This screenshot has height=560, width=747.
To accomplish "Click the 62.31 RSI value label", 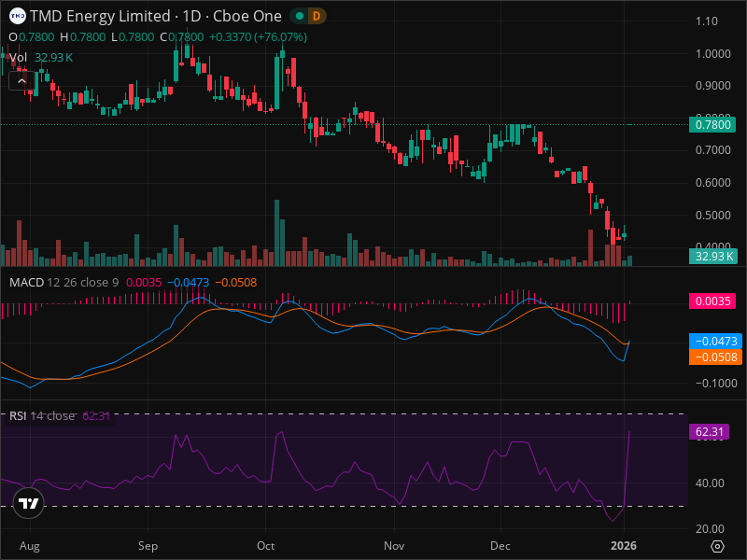I will [710, 432].
